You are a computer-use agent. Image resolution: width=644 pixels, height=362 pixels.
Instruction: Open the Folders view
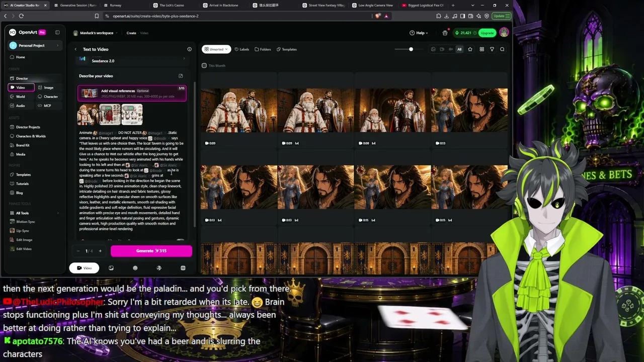[x=263, y=49]
